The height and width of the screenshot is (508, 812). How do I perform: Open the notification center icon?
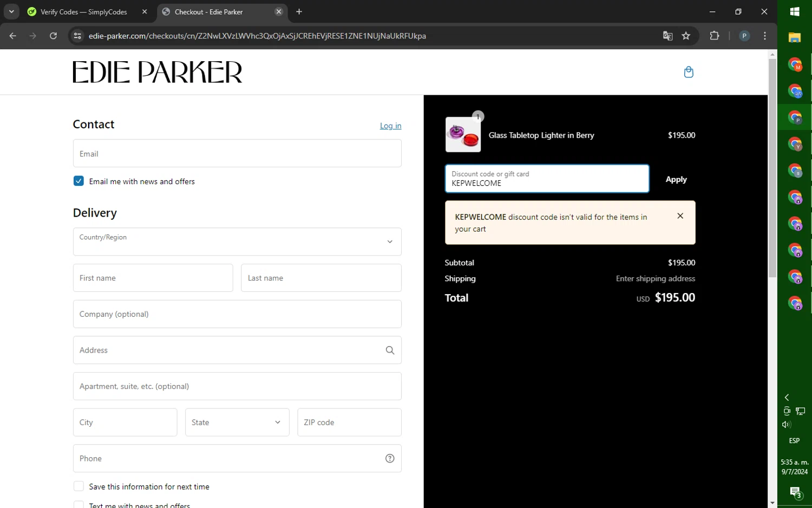795,492
